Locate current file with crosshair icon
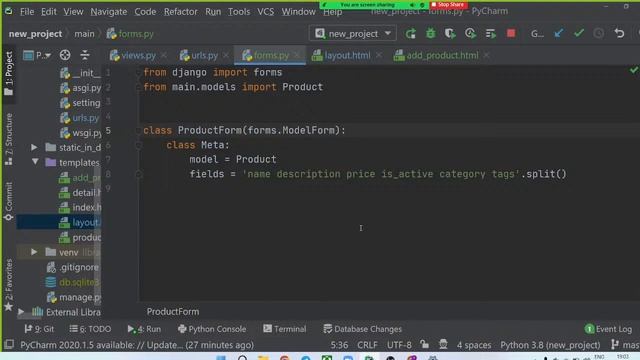This screenshot has width=640, height=360. pos(65,55)
